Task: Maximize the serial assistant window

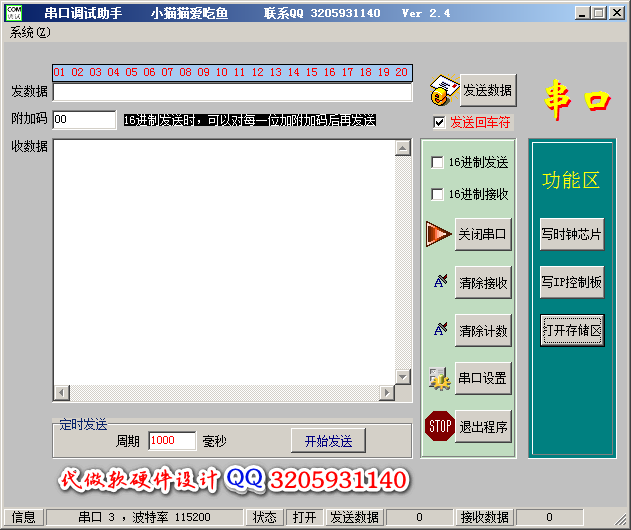Action: (x=598, y=13)
